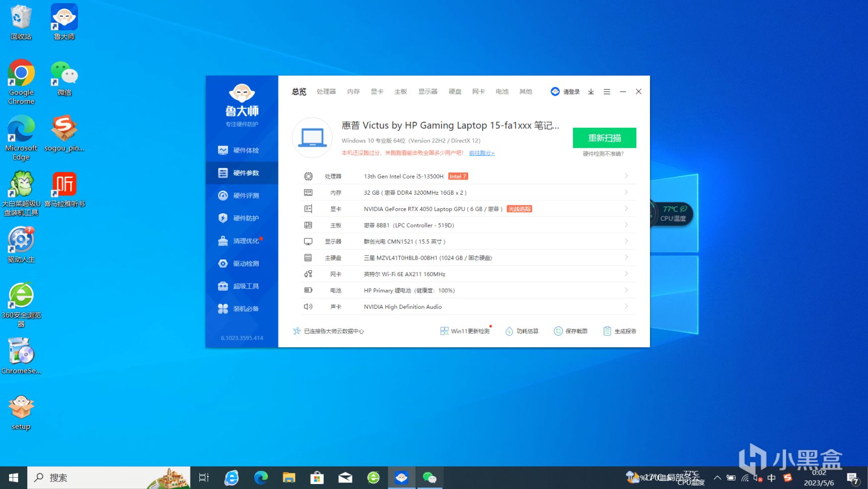Click the 光线追踪 badge on GPU row
Viewport: 868px width, 489px height.
(x=519, y=209)
